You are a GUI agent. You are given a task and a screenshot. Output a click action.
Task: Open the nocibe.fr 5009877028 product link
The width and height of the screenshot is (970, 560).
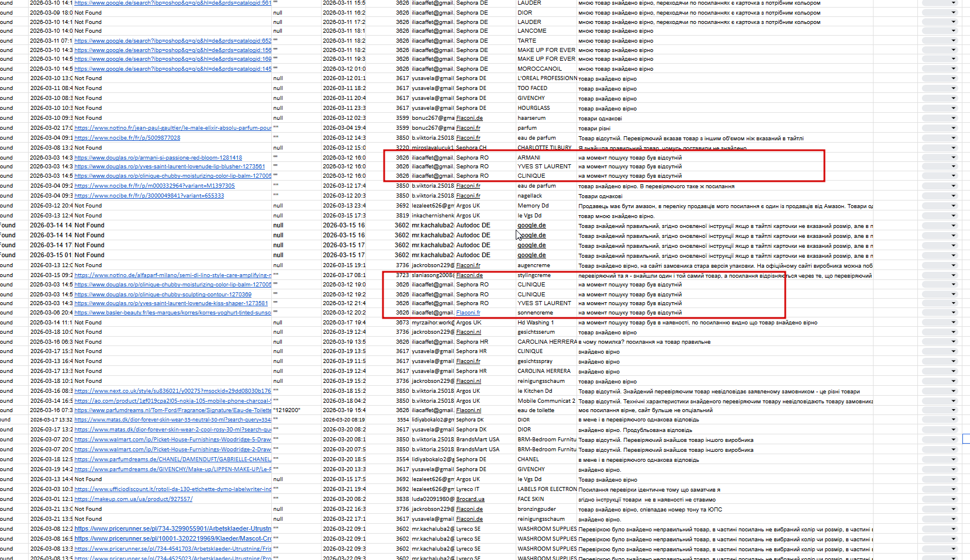pyautogui.click(x=127, y=138)
